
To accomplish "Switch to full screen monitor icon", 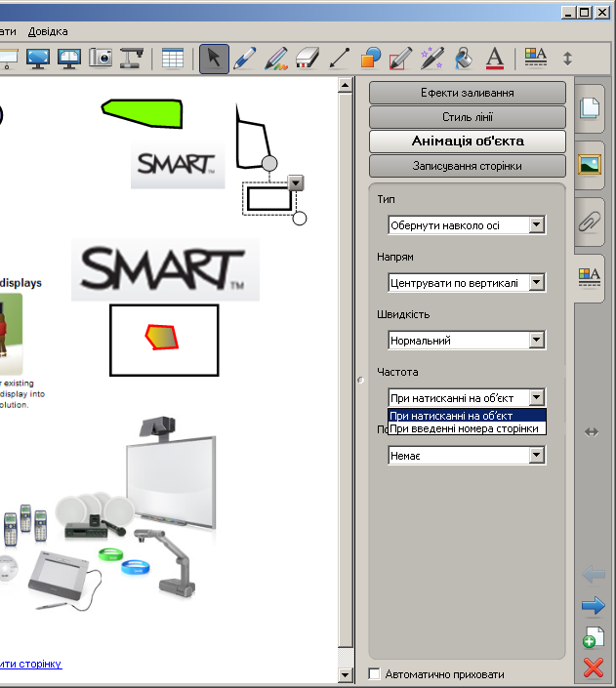I will click(x=38, y=59).
